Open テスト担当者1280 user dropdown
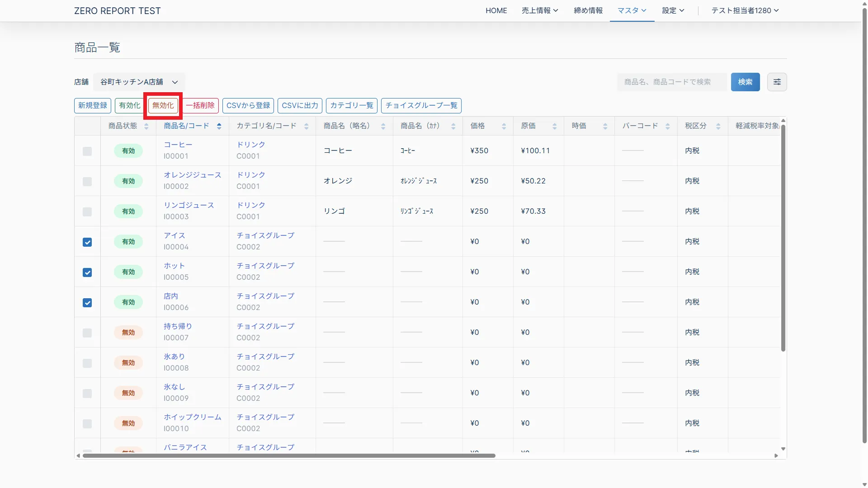The height and width of the screenshot is (488, 868). pos(745,10)
